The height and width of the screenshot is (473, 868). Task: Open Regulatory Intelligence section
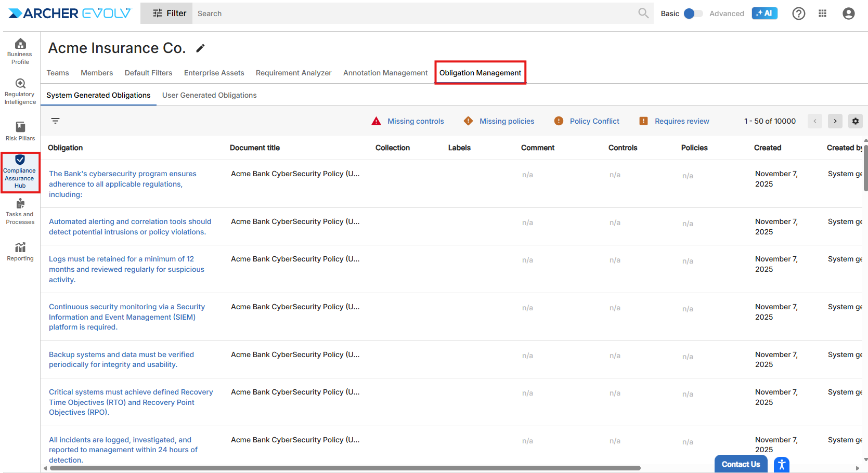coord(20,91)
